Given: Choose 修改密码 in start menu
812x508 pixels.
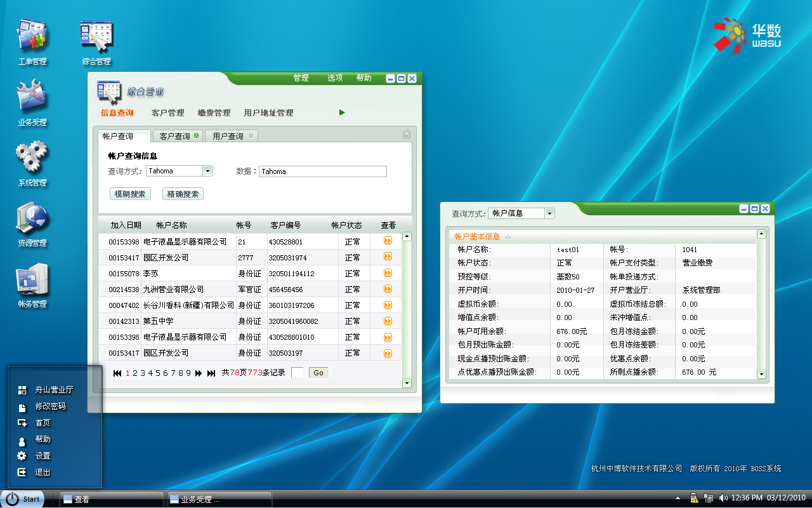Looking at the screenshot, I should [x=51, y=406].
